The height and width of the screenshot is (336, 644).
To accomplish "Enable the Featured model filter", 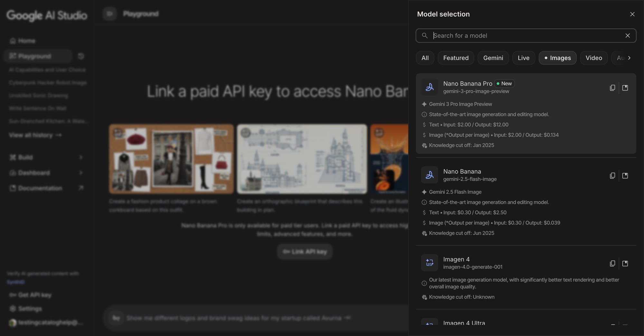I will click(x=456, y=58).
